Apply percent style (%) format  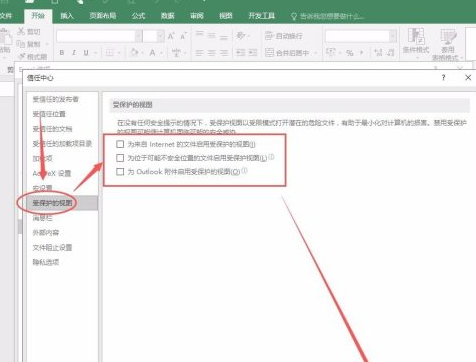coord(349,53)
